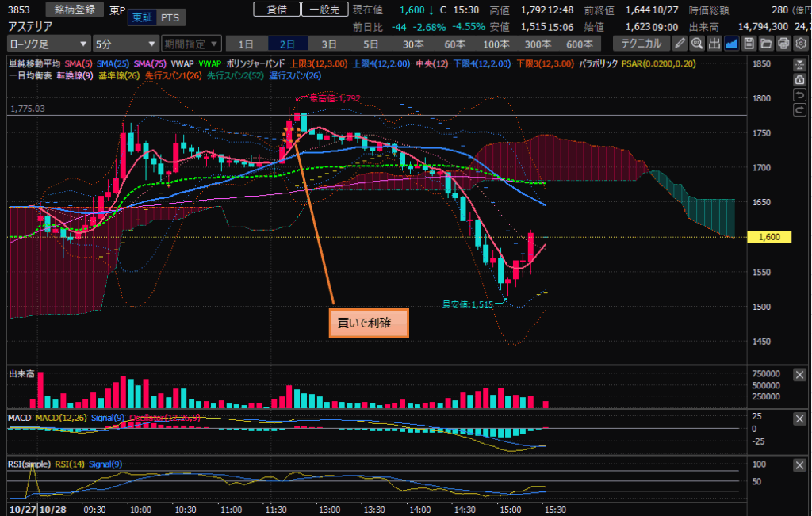Click the 買いで利確 annotation label
Image resolution: width=812 pixels, height=516 pixels.
369,323
